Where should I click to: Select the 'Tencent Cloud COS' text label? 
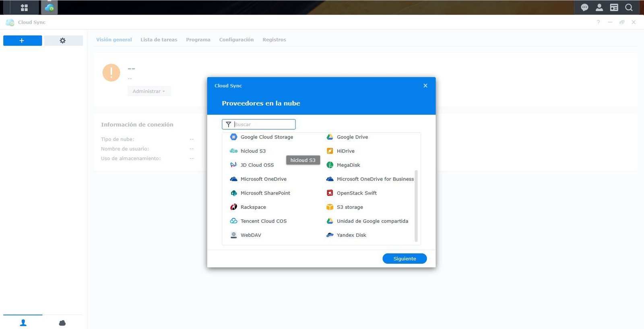264,221
